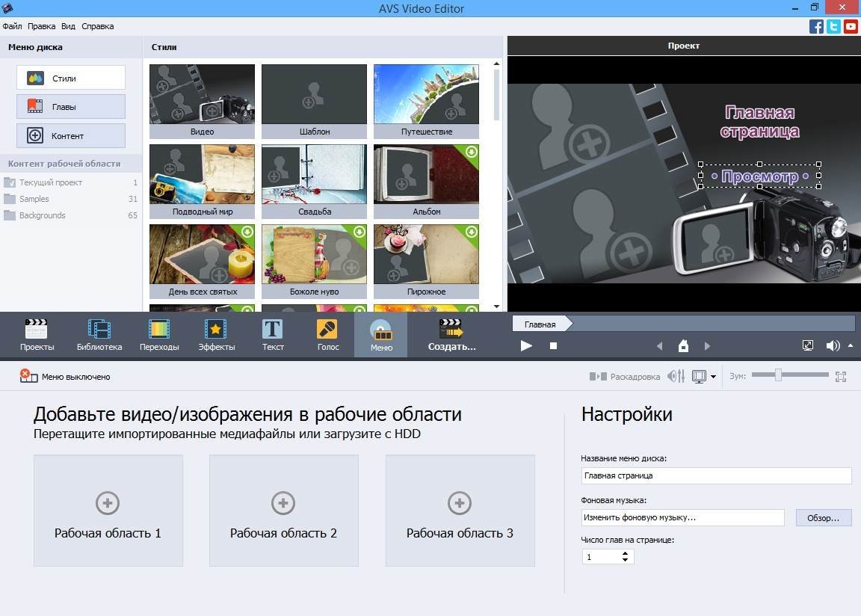
Task: Select the Главы button
Action: pyautogui.click(x=71, y=107)
